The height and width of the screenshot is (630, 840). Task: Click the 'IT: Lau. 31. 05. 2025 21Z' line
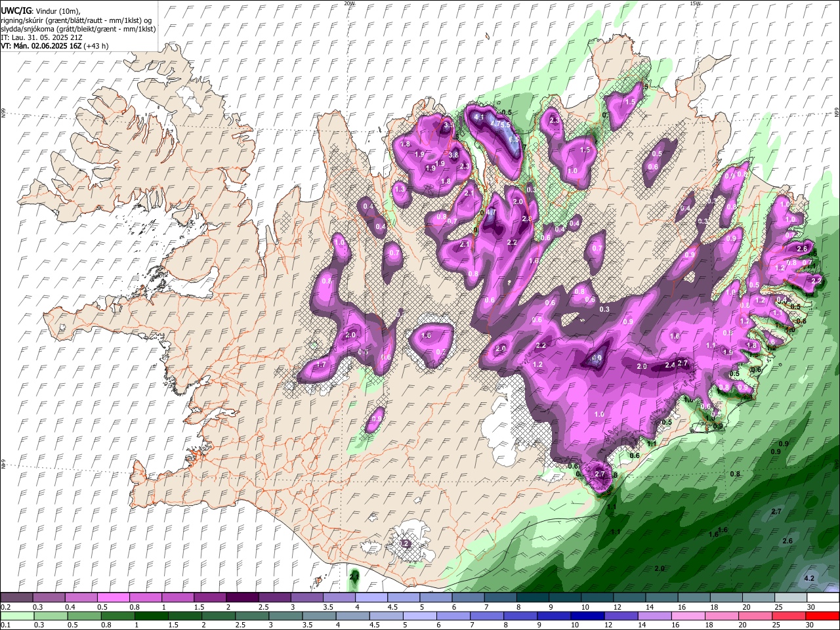click(41, 37)
